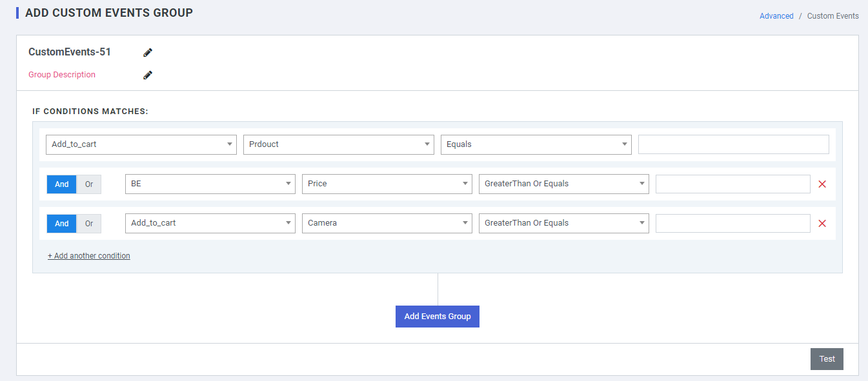This screenshot has height=381, width=868.
Task: Click pencil icon beside Group Description
Action: 148,75
